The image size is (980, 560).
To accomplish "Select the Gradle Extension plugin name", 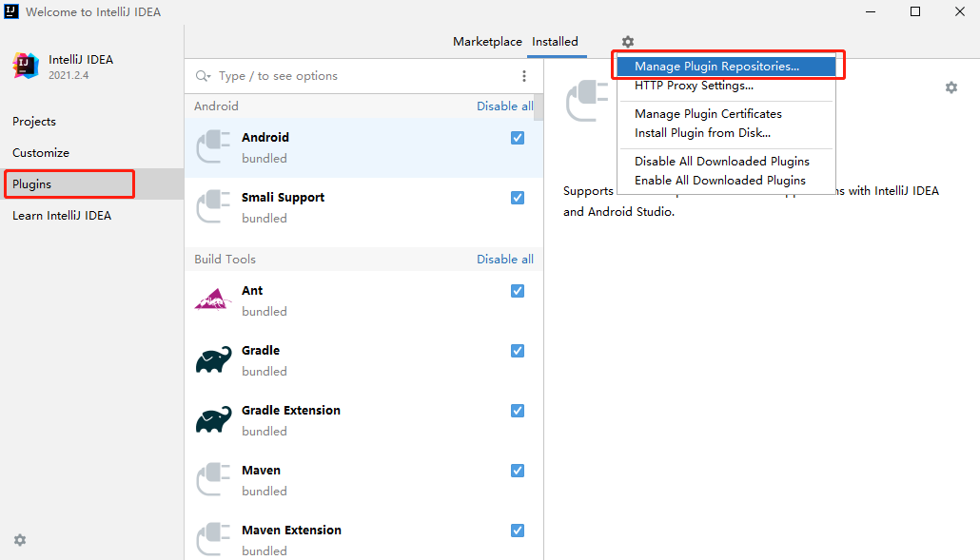I will 291,410.
